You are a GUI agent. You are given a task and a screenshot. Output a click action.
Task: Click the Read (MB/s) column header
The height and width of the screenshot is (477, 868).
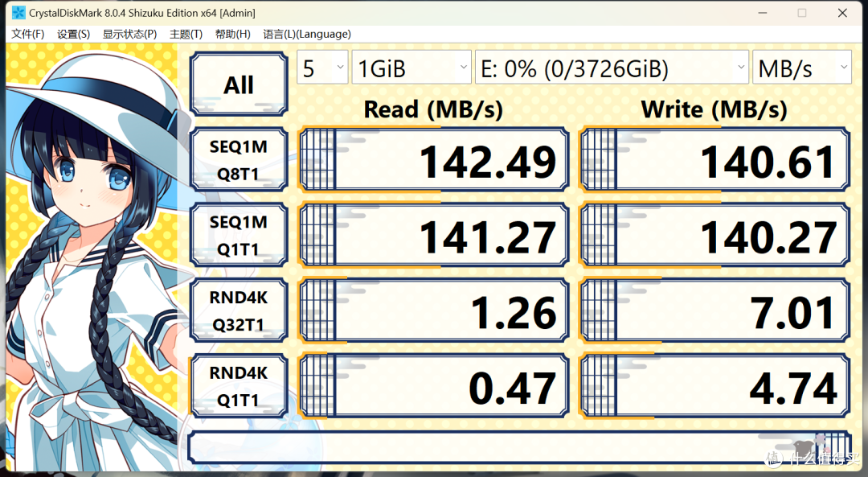tap(433, 109)
